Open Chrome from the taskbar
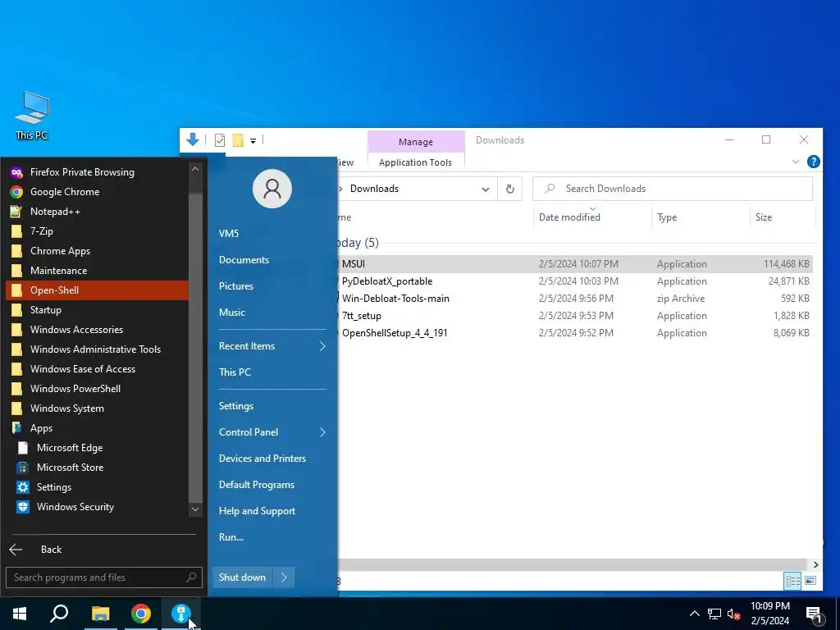Viewport: 840px width, 630px height. click(141, 614)
